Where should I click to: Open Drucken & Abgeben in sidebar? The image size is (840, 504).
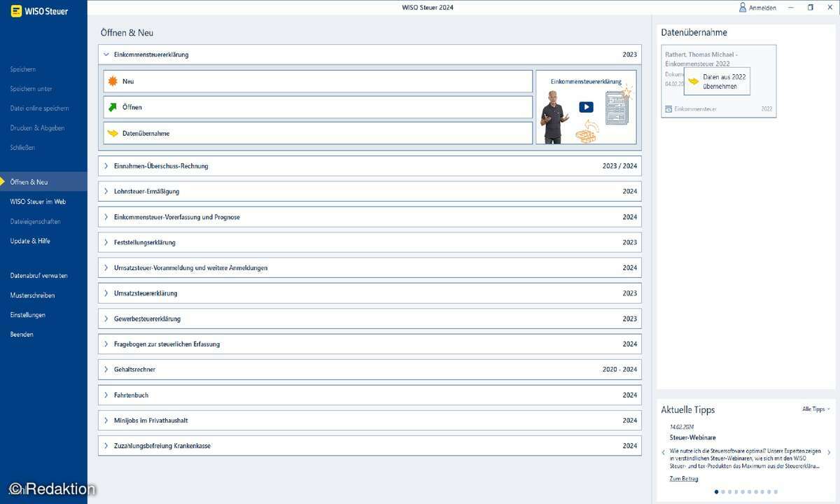[37, 128]
